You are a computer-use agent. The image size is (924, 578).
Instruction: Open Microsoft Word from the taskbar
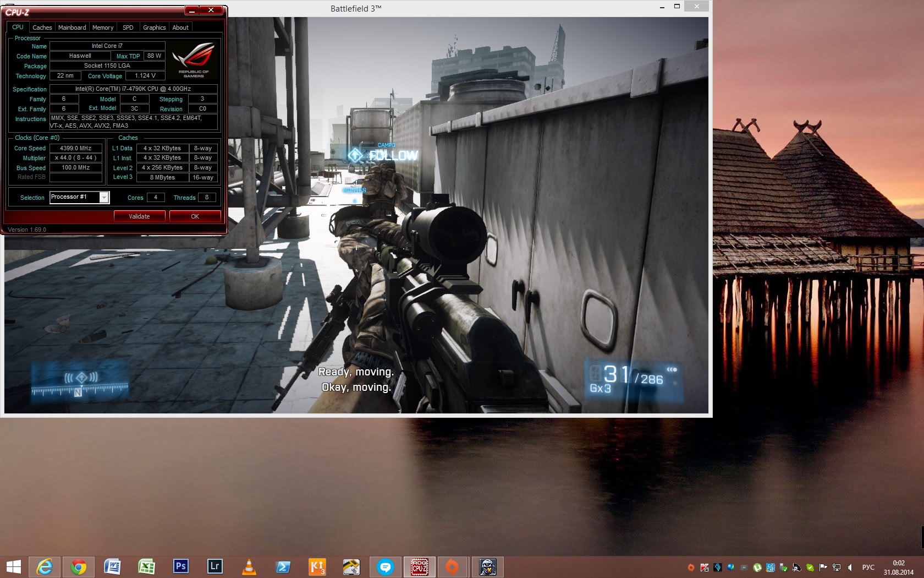click(113, 566)
